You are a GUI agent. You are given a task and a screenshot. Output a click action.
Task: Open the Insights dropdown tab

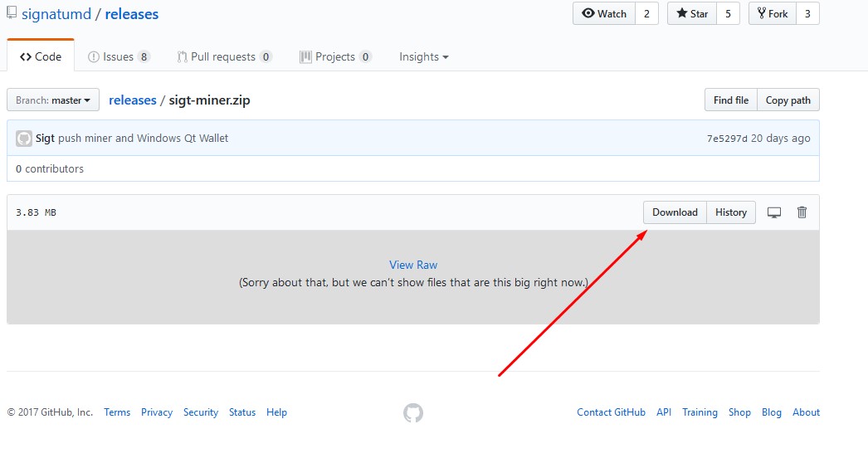(x=423, y=57)
